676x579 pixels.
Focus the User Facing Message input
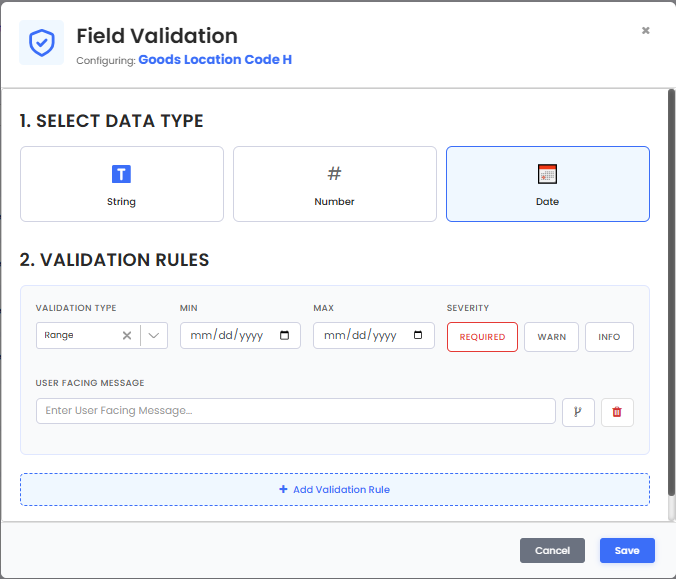coord(296,411)
